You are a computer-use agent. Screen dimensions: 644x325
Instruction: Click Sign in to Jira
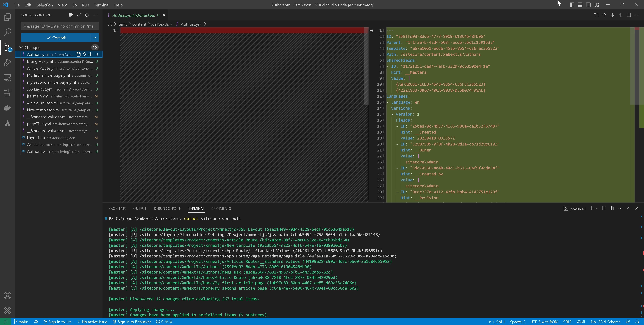tap(57, 322)
